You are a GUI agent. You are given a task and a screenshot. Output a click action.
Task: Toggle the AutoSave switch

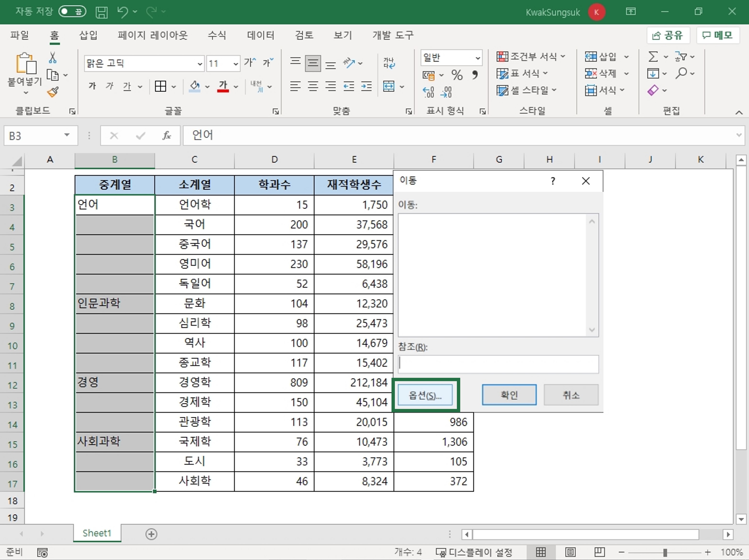pos(72,12)
